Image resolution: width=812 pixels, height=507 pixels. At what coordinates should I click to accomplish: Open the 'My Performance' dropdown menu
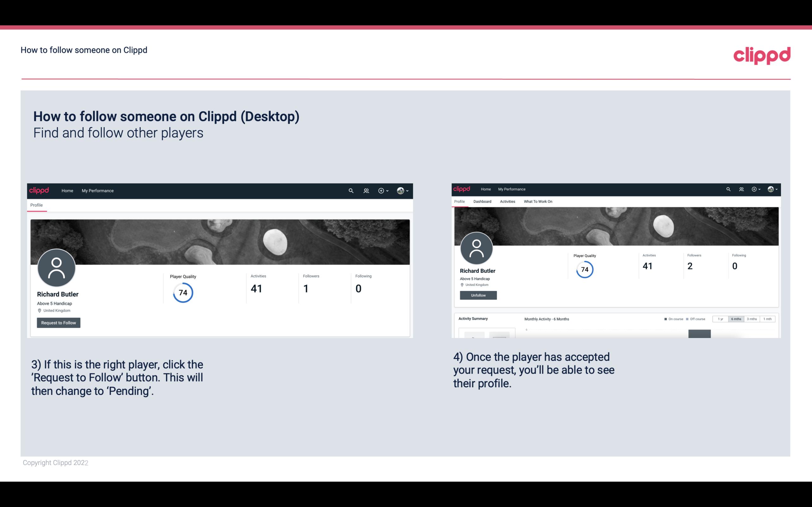point(97,190)
